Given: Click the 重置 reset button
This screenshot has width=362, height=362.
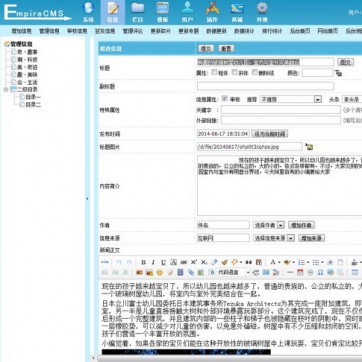Looking at the screenshot, I should pyautogui.click(x=226, y=48).
